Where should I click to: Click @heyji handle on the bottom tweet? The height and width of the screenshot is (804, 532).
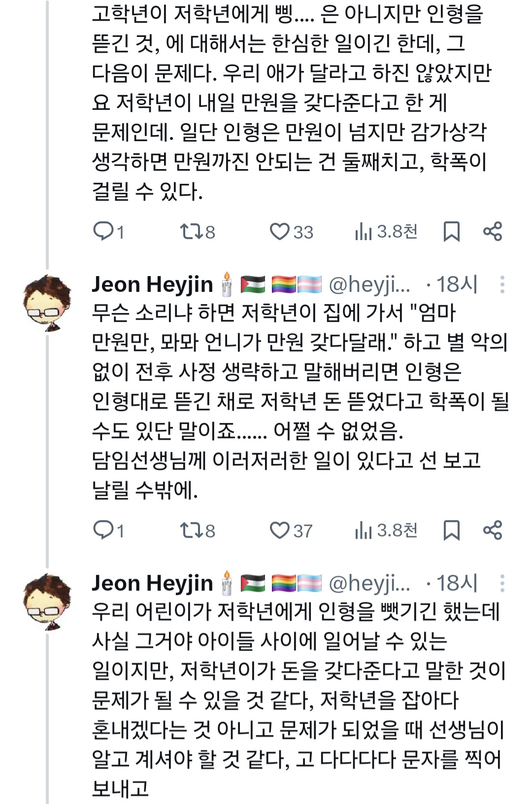tap(369, 583)
